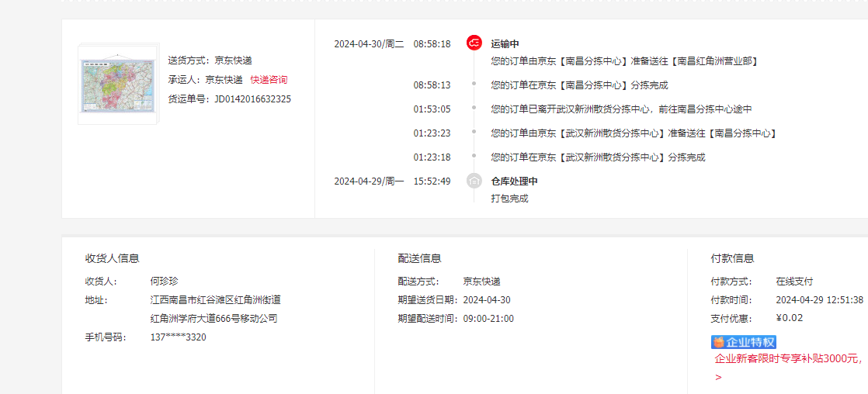Click the 承运人：京东快递 text
The height and width of the screenshot is (394, 868).
coord(206,80)
